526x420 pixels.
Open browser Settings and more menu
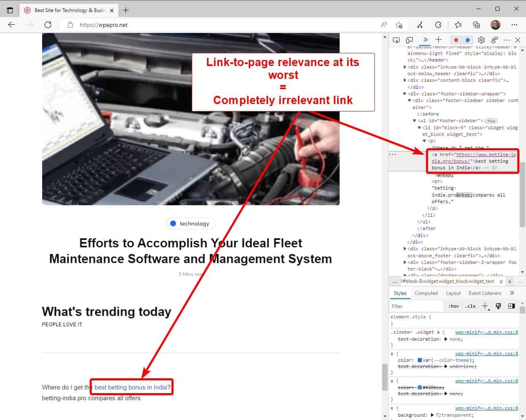(514, 25)
